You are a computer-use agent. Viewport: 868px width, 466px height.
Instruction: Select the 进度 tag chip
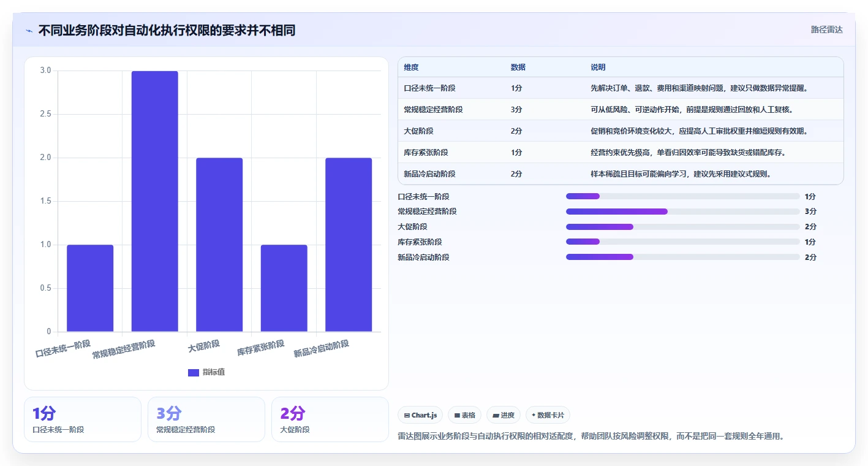click(504, 415)
